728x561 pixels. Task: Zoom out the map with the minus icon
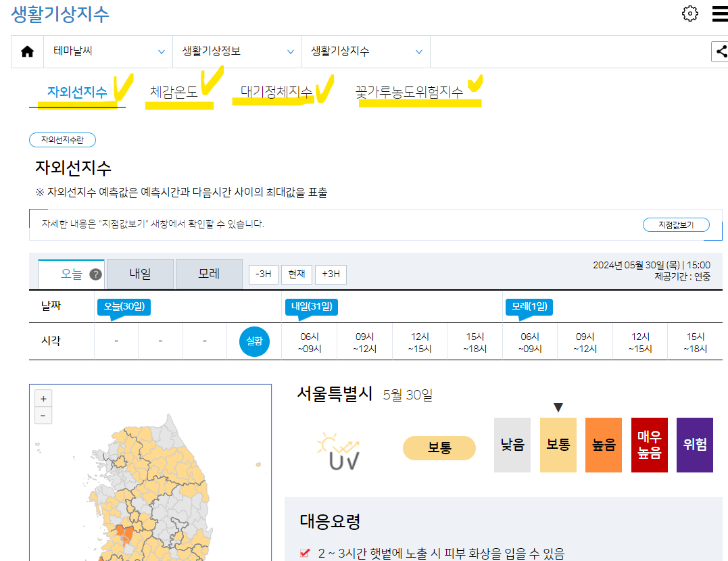coord(43,415)
